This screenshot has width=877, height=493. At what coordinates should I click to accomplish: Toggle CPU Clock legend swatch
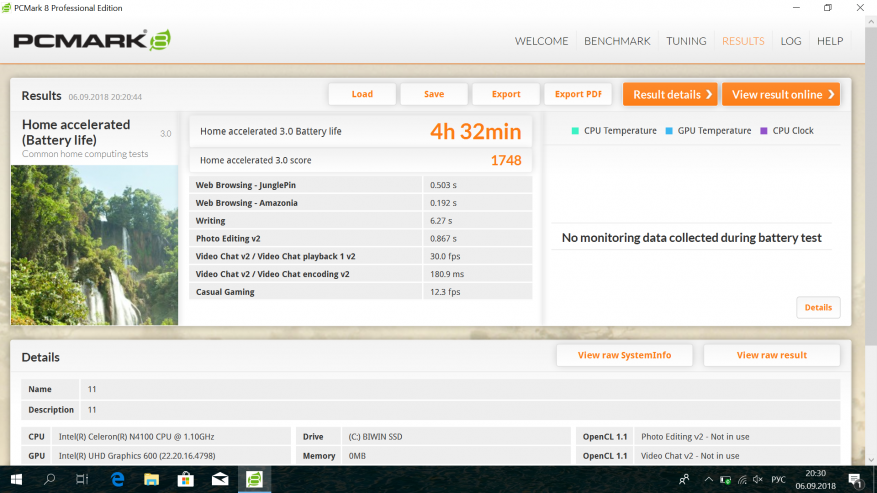tap(764, 131)
